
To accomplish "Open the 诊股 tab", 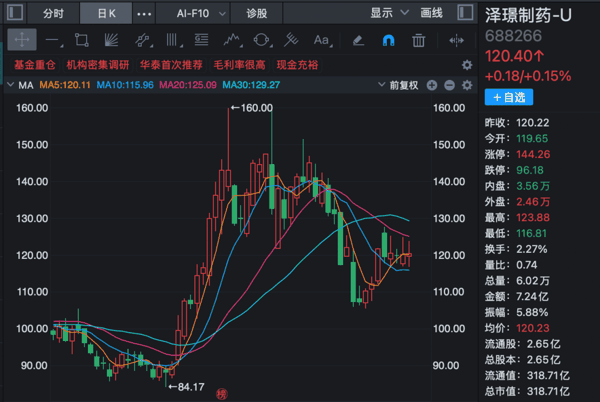I will pyautogui.click(x=256, y=13).
